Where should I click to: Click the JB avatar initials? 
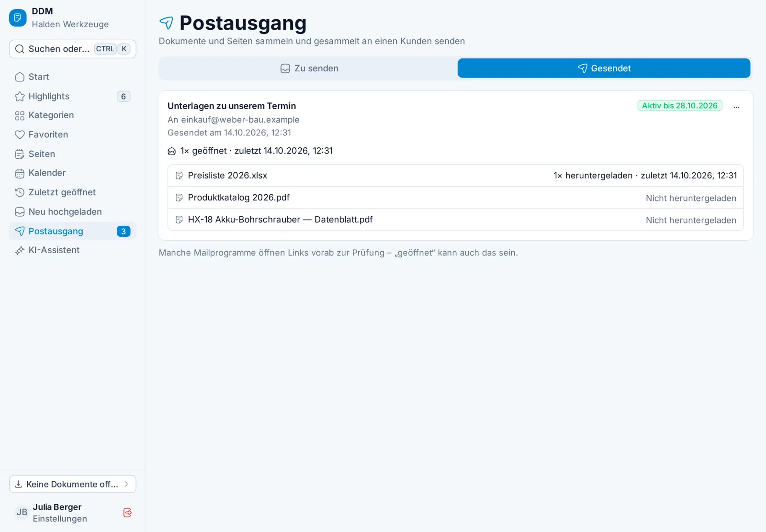point(22,512)
